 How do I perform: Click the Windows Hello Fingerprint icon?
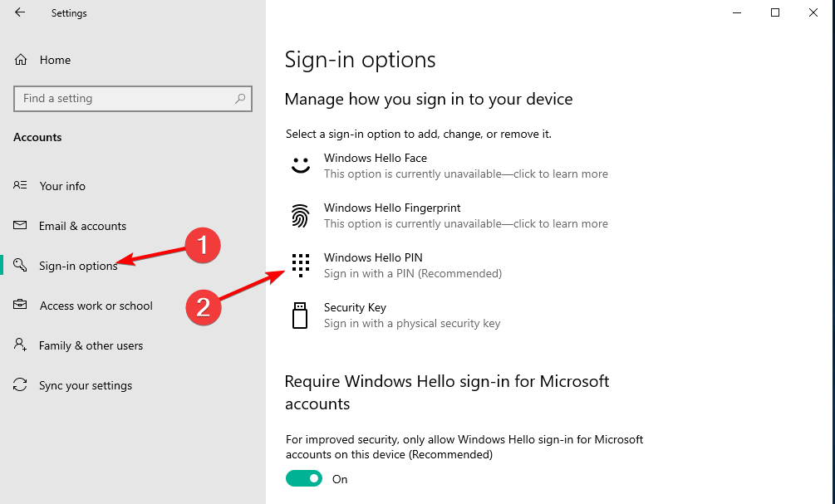pyautogui.click(x=300, y=216)
